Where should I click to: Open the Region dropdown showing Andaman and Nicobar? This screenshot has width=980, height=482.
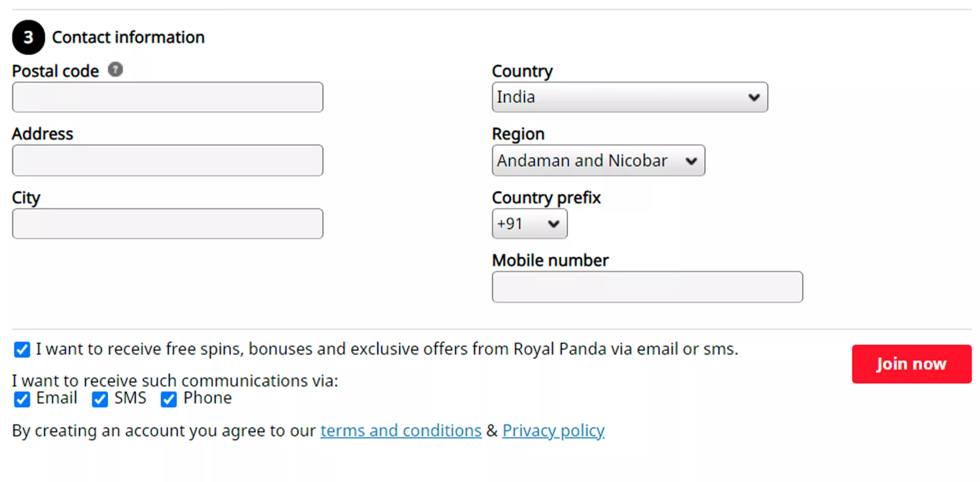(598, 160)
